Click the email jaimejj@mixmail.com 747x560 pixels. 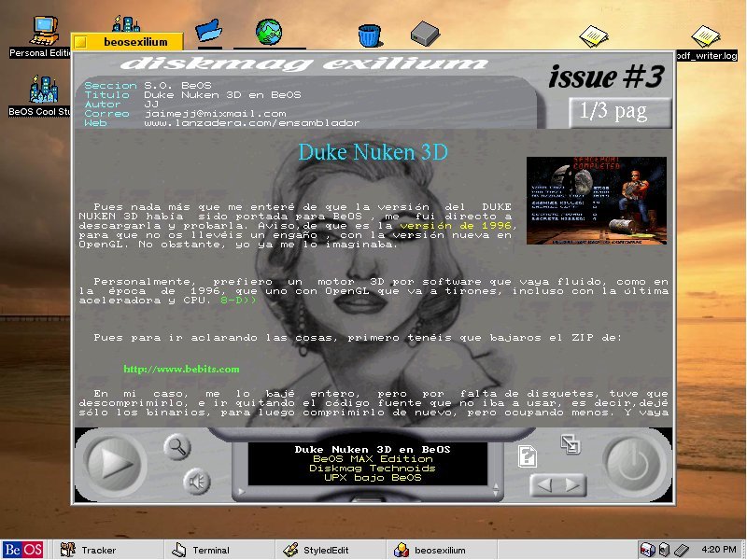point(216,113)
